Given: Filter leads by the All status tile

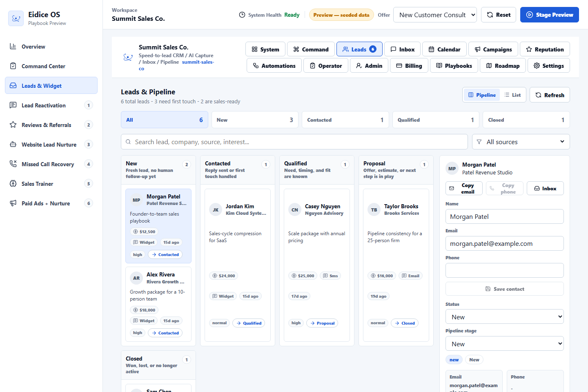Looking at the screenshot, I should 165,120.
